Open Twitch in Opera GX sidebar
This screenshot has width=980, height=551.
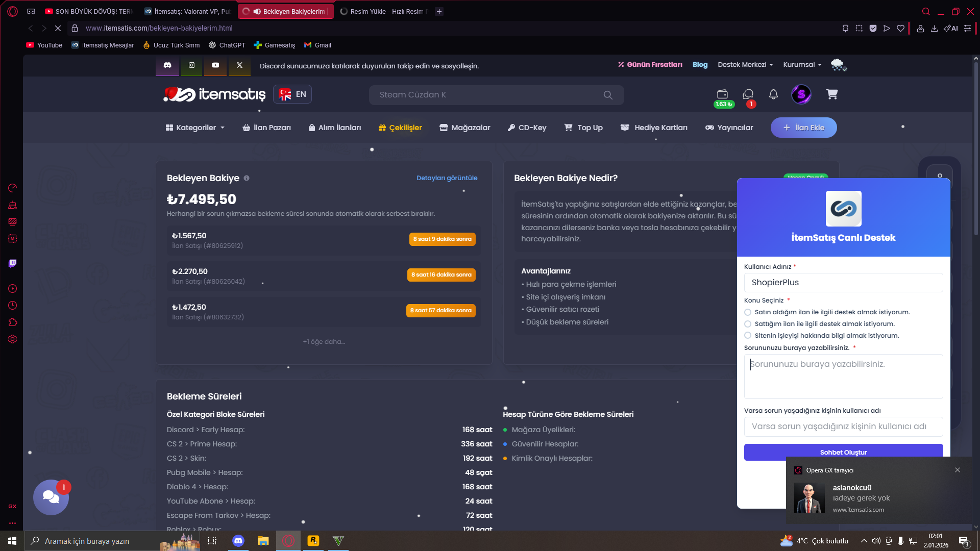(13, 263)
